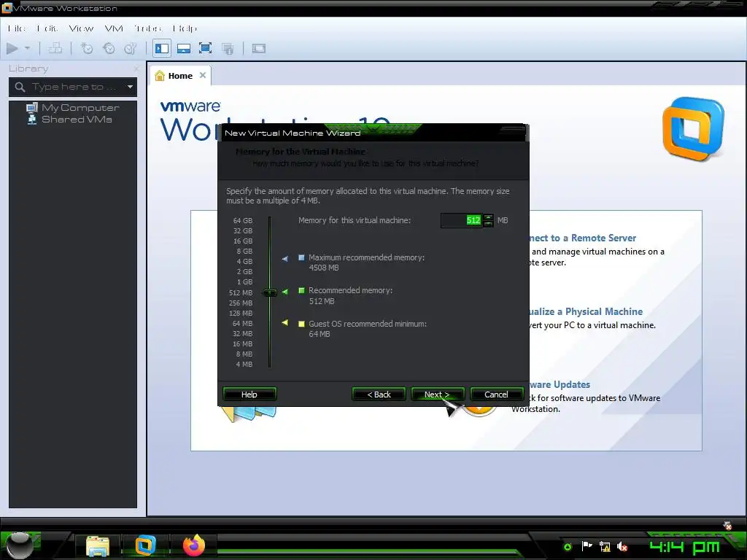This screenshot has height=560, width=747.
Task: Enter full screen mode via toolbar icon
Action: 205,48
